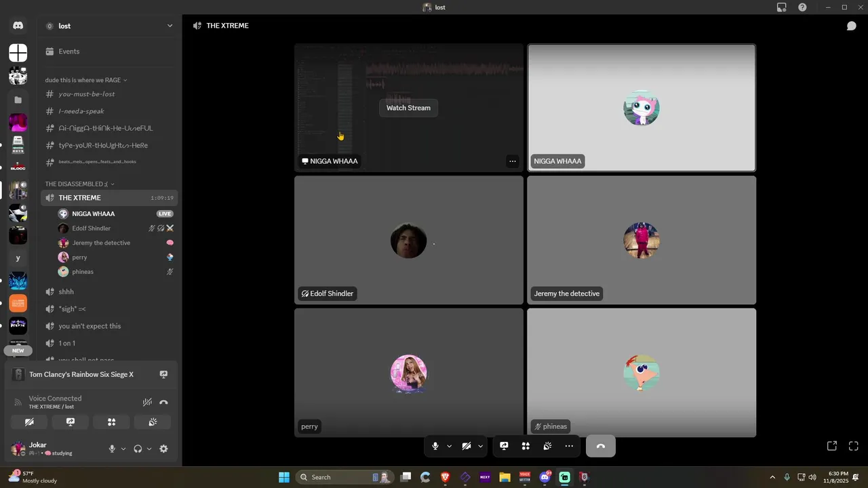Jump to unread with the NEW pill
This screenshot has width=868, height=488.
point(18,350)
